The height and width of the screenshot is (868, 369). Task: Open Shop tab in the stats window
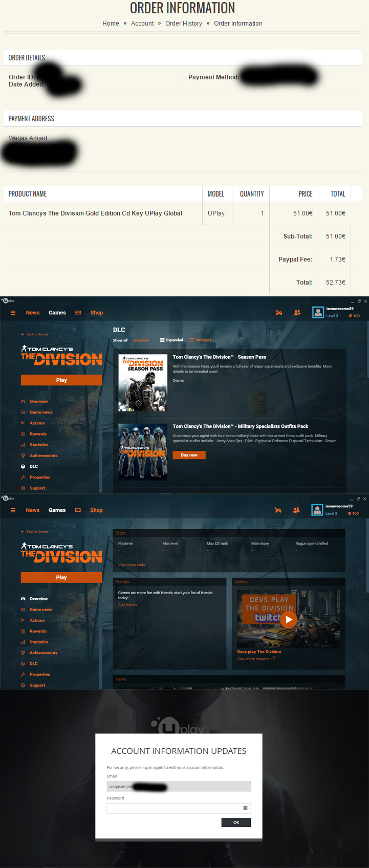pyautogui.click(x=96, y=510)
